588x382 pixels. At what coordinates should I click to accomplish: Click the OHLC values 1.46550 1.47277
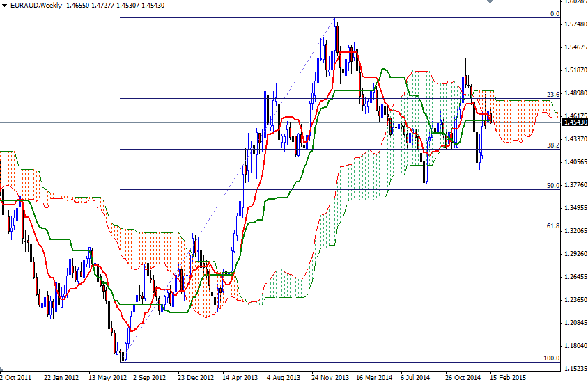[x=90, y=6]
